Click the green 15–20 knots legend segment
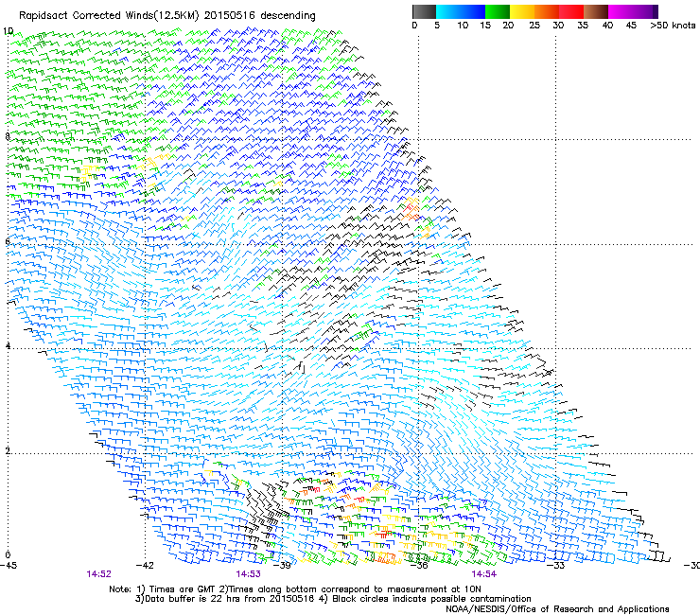The image size is (700, 615). pos(498,11)
